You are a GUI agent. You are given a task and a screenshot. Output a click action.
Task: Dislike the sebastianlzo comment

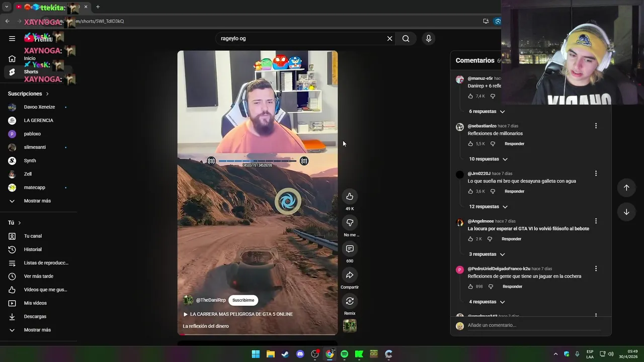(493, 144)
